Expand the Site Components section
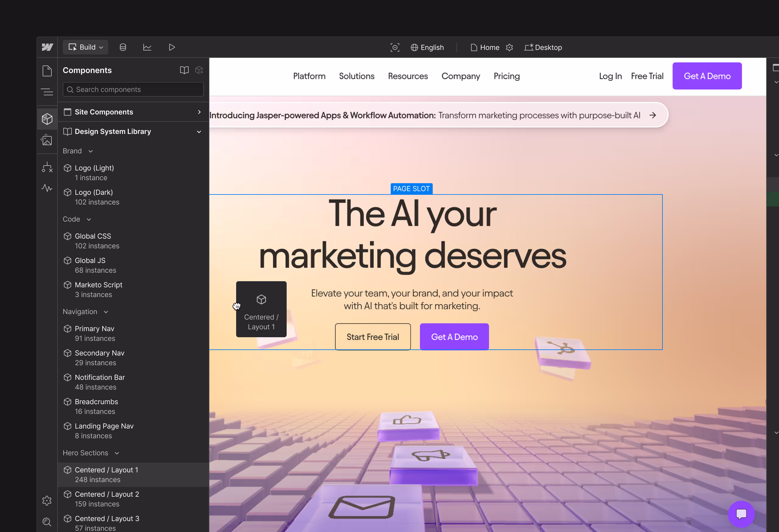 [199, 112]
